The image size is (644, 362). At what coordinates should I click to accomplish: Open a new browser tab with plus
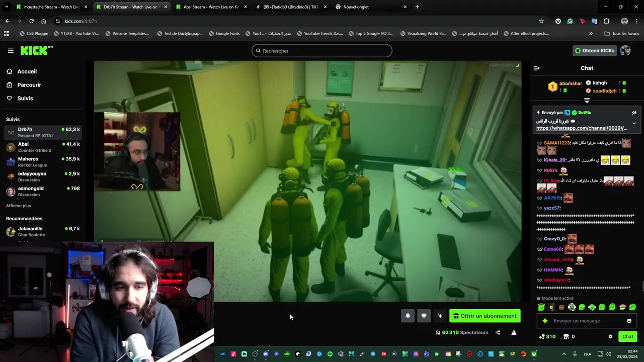tap(417, 7)
